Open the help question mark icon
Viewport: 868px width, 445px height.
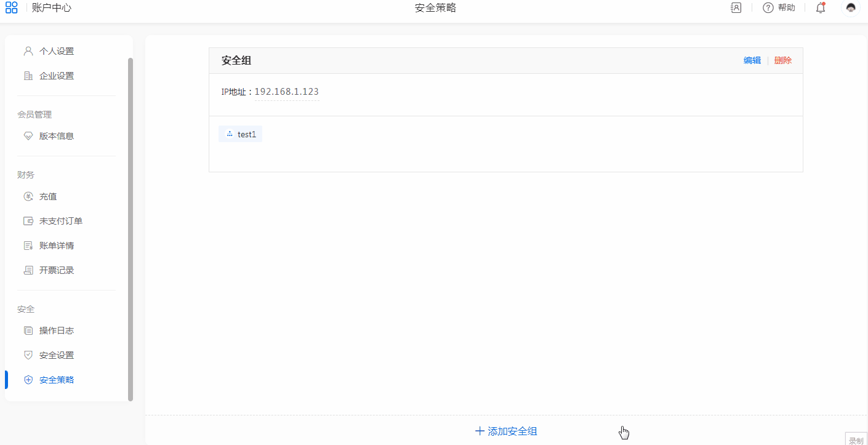point(768,8)
